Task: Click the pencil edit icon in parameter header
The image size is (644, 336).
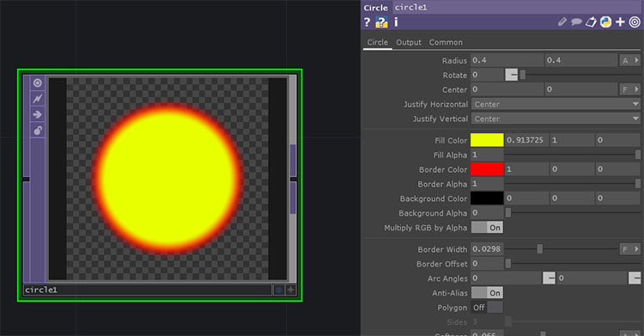Action: [x=562, y=21]
